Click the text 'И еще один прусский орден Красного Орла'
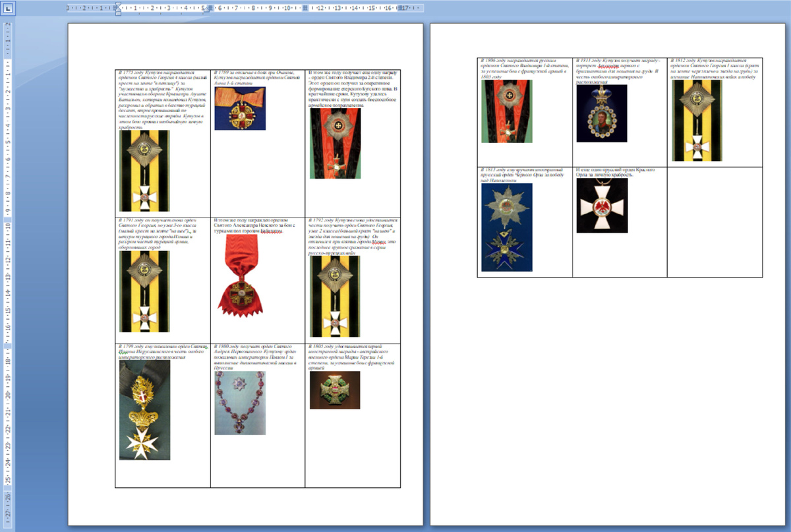Screen dimensions: 791x532 615,171
